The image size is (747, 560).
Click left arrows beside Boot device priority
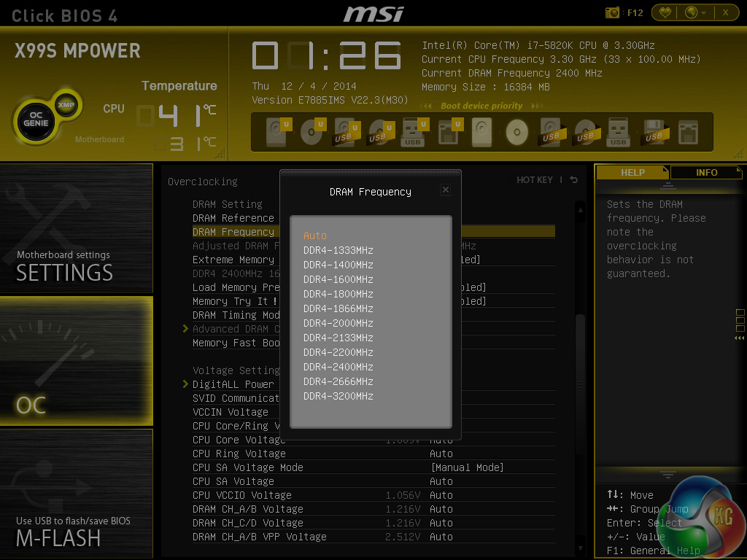click(x=426, y=106)
